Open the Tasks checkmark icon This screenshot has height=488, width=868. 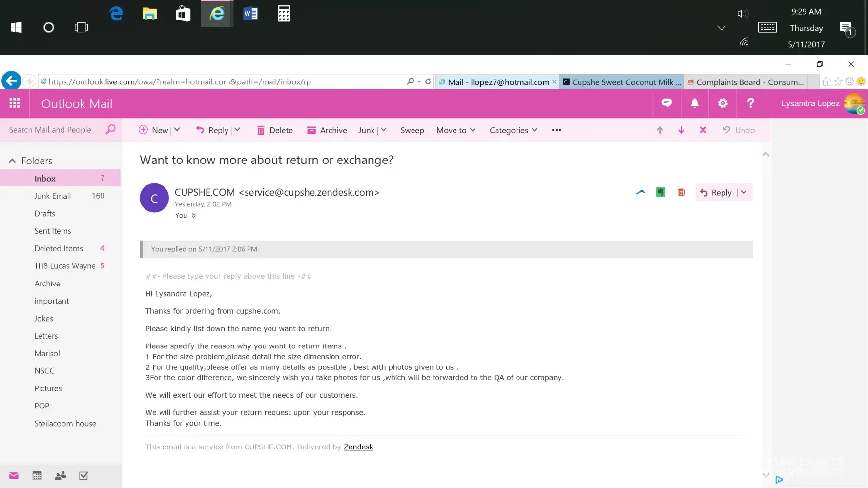click(x=83, y=476)
